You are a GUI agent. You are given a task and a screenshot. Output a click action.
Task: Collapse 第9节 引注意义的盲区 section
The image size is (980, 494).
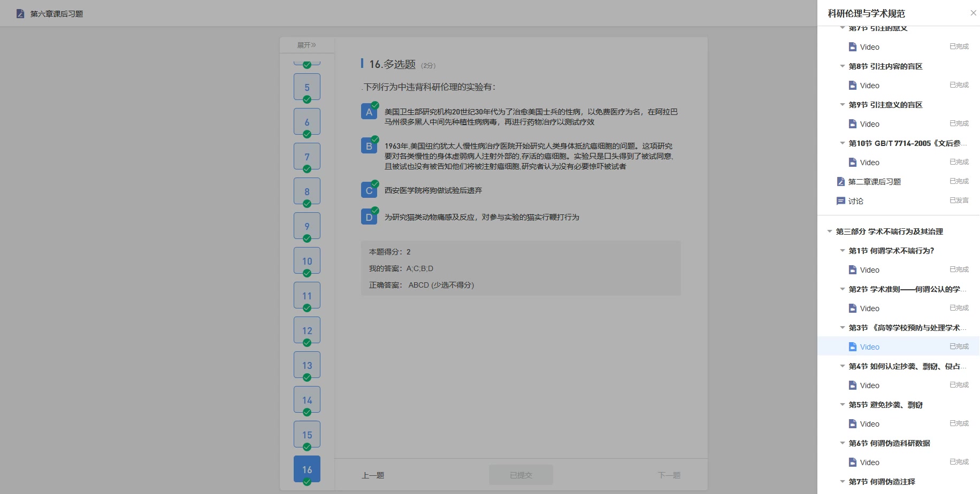pos(843,105)
